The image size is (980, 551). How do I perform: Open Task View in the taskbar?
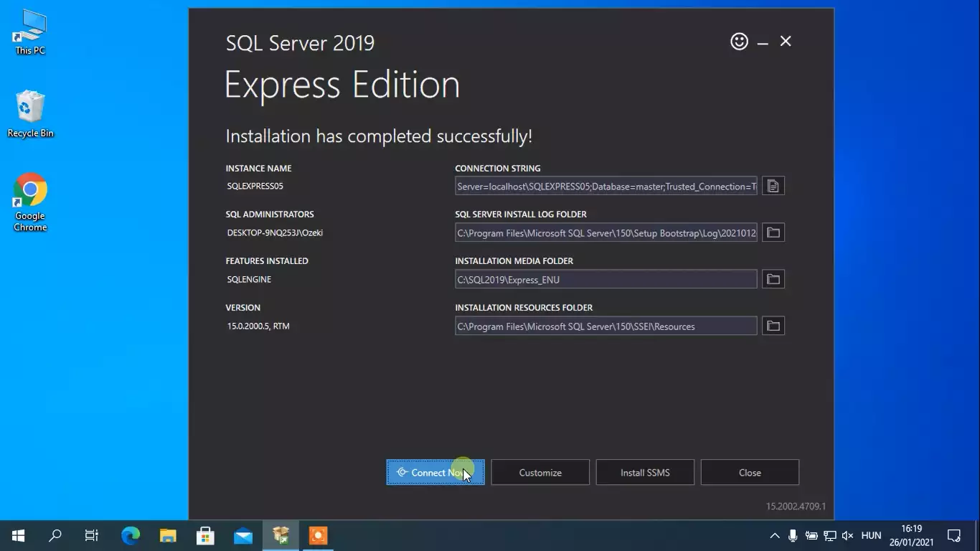pyautogui.click(x=92, y=535)
